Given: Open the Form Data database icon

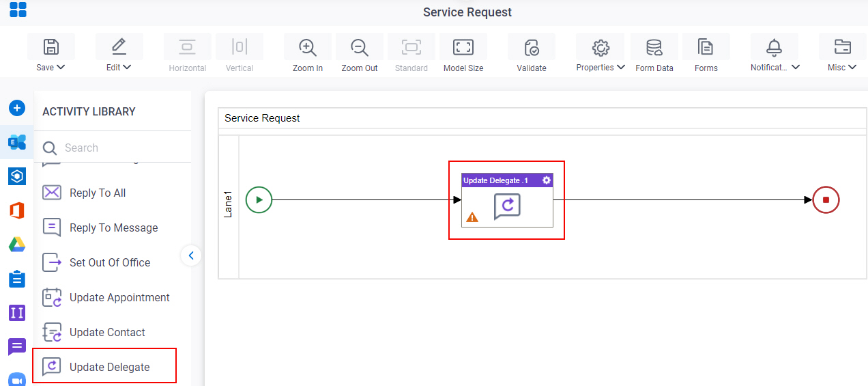Looking at the screenshot, I should (654, 47).
